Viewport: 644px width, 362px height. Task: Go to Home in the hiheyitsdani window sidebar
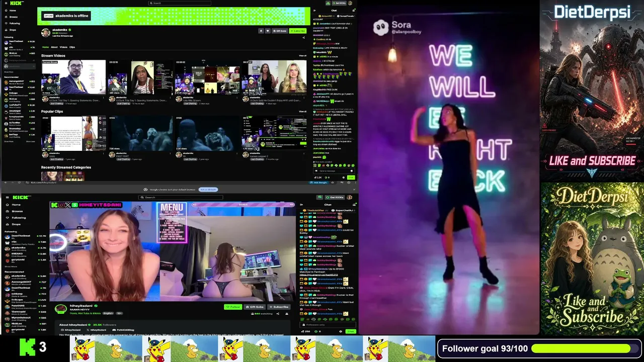coord(14,205)
